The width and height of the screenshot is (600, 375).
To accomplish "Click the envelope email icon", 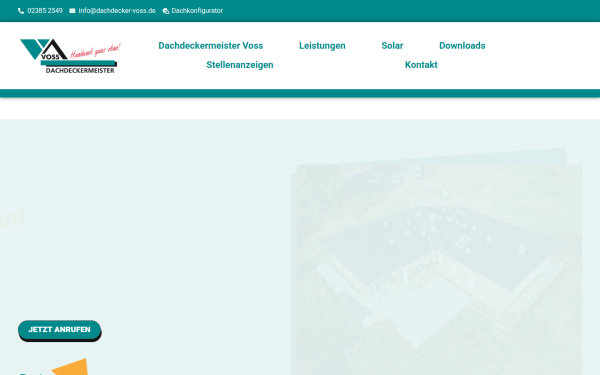I will (x=72, y=11).
